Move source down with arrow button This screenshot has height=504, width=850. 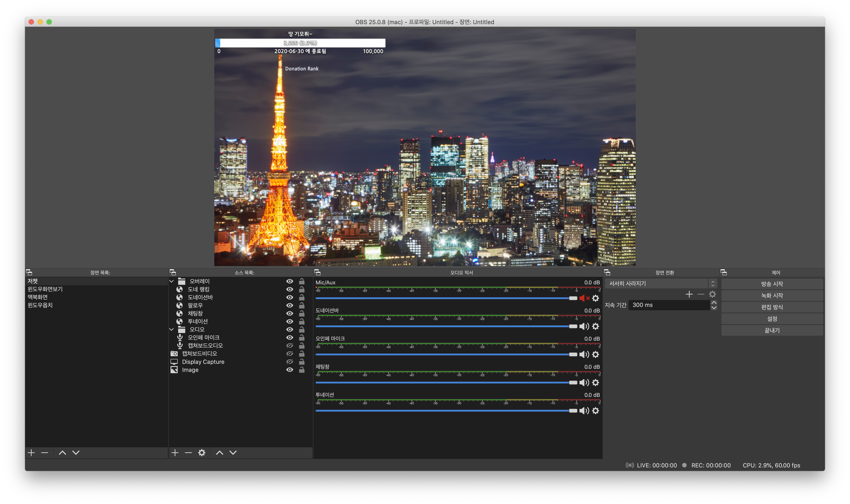(233, 452)
